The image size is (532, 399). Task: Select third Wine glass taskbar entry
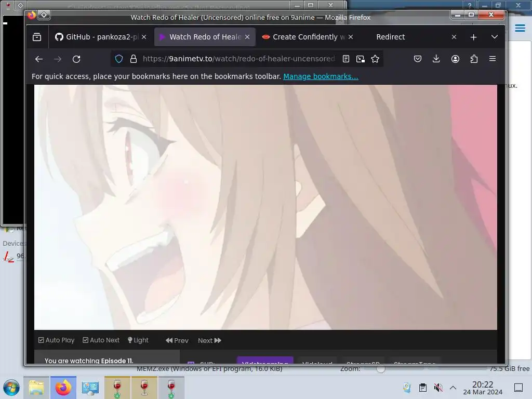tap(171, 388)
